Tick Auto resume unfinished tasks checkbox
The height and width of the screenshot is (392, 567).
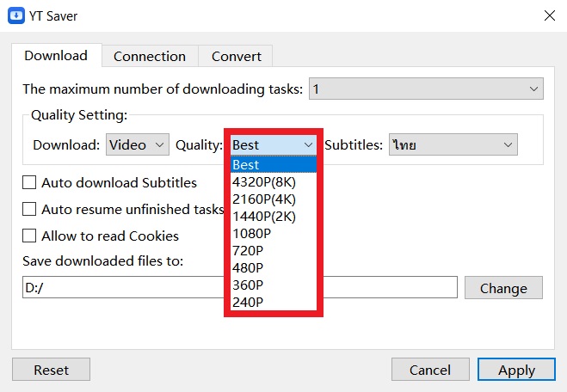coord(29,209)
